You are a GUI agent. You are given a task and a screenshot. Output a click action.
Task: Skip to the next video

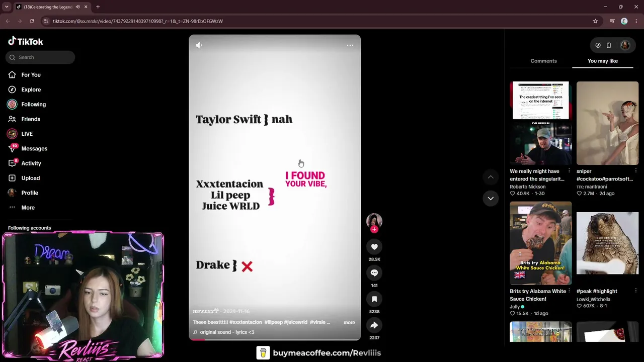pos(491,199)
